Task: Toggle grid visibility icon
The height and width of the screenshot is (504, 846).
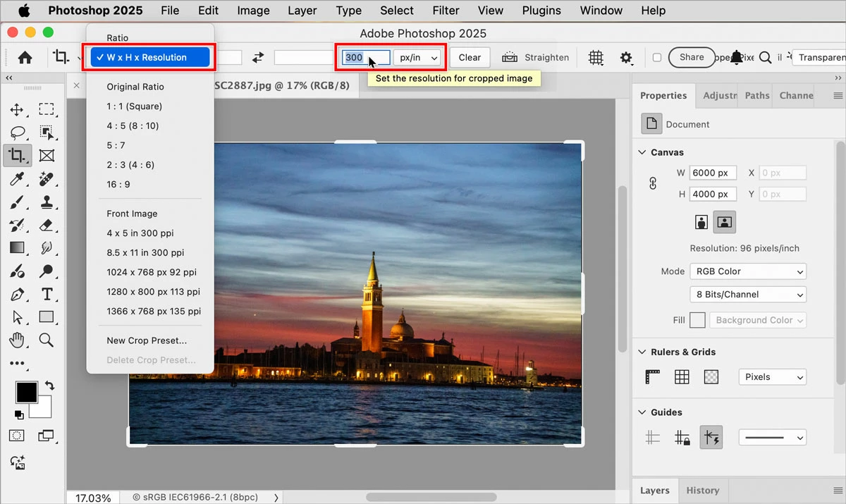Action: [x=682, y=377]
